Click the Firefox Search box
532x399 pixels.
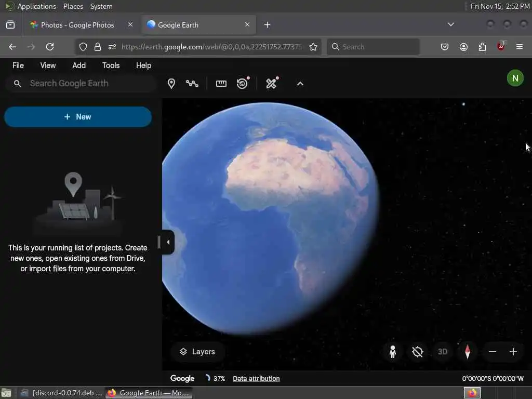[373, 47]
